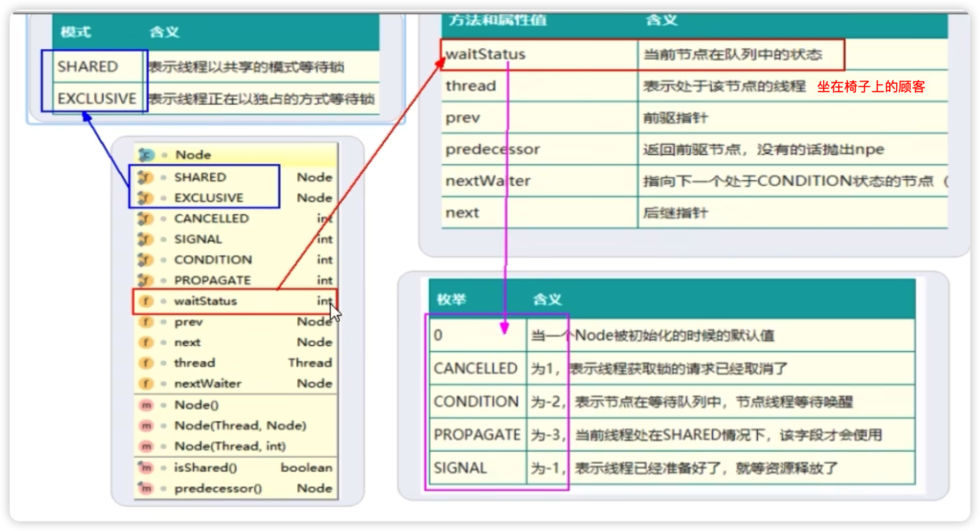980x531 pixels.
Task: Click the '模式' column header
Action: click(76, 32)
